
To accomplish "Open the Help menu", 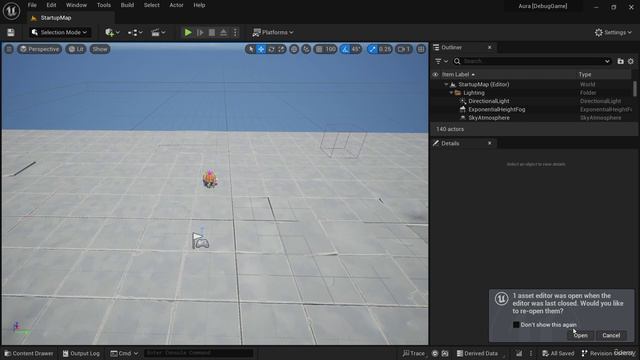I will coord(199,5).
